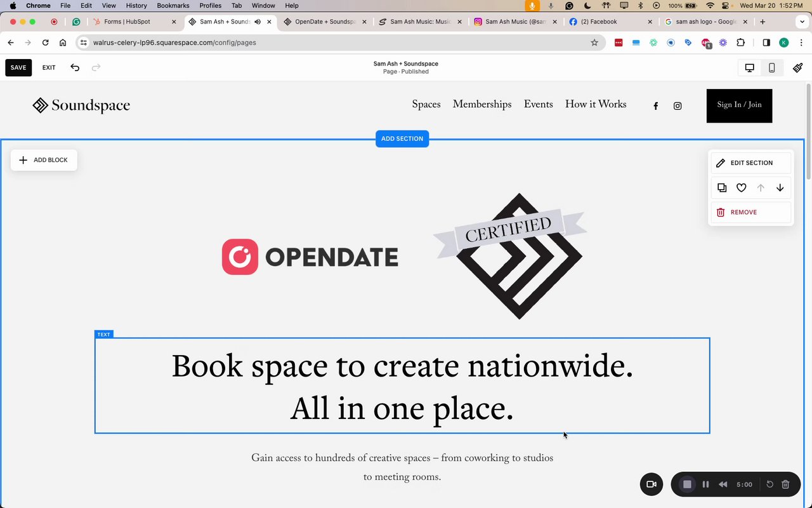Screen dimensions: 812x508
Task: Click SAVE button
Action: pos(18,67)
